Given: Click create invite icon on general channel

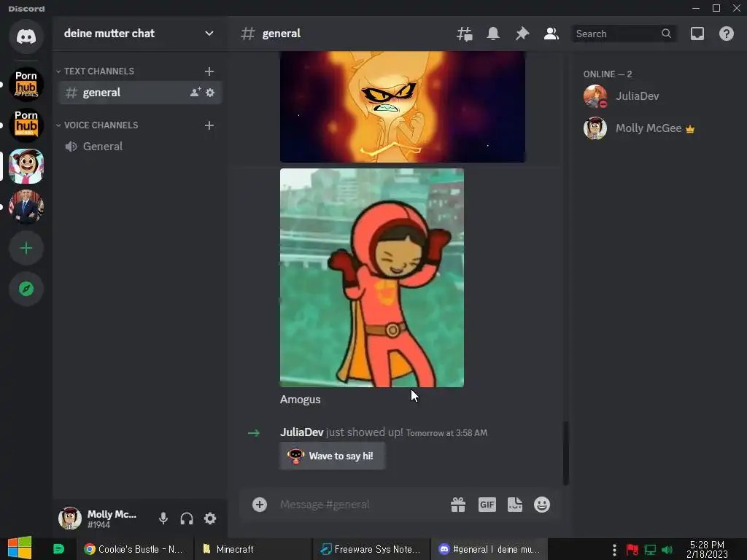Looking at the screenshot, I should point(196,93).
